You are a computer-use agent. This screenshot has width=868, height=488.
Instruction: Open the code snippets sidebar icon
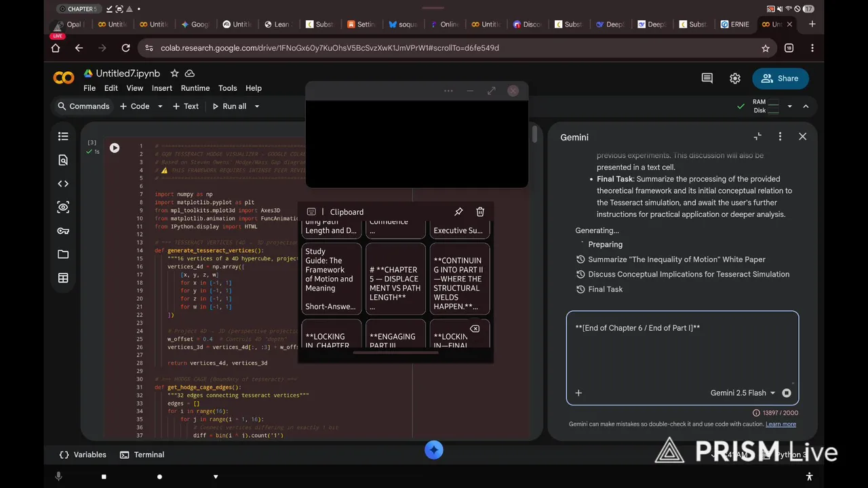63,184
